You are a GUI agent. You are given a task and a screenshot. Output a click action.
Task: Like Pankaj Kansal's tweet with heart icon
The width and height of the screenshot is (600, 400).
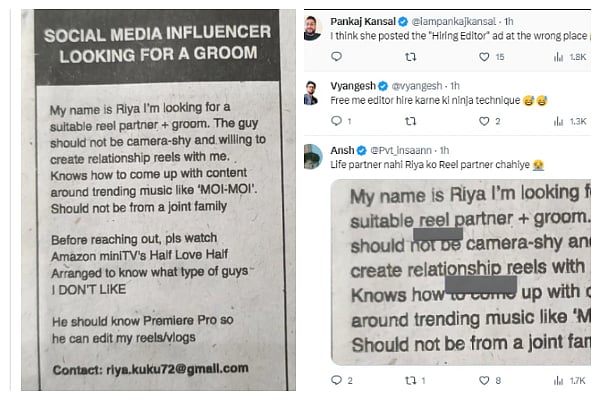point(484,57)
